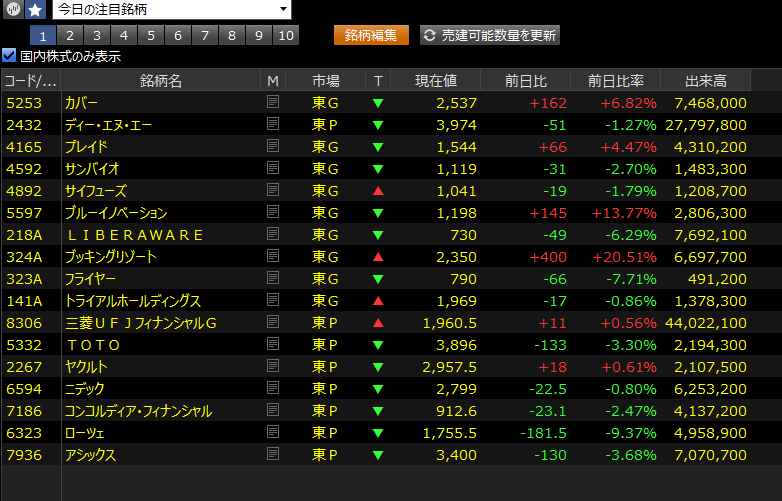
Task: Click red up tick arrow in サイフューズ row
Action: tap(378, 190)
